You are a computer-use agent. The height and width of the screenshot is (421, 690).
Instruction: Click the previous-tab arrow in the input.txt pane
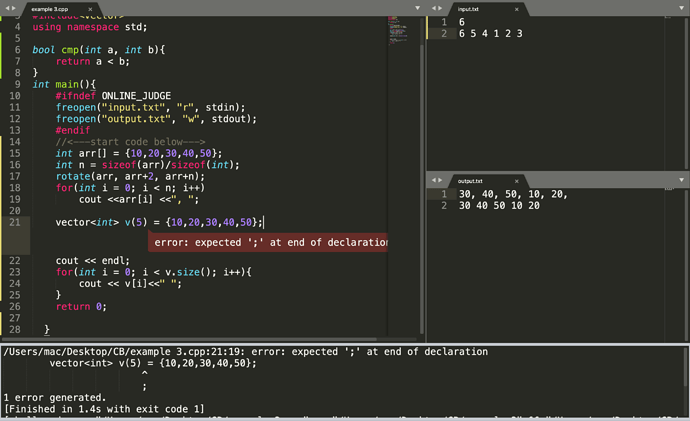[x=435, y=8]
